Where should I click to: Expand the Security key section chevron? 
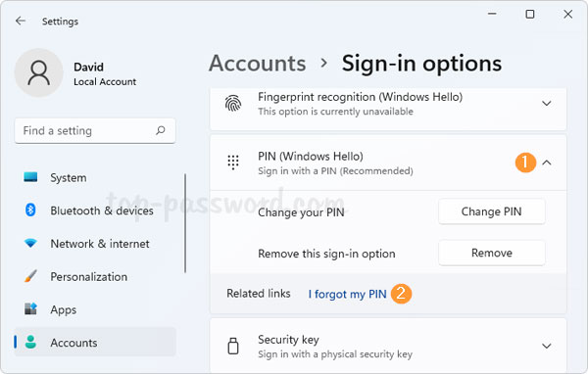[x=547, y=346]
